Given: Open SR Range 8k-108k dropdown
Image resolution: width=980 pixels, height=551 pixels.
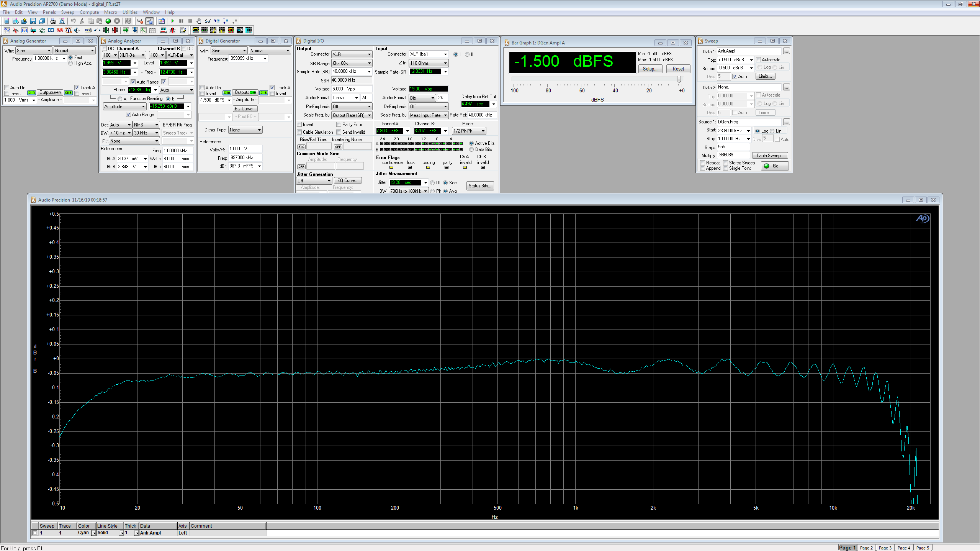Looking at the screenshot, I should [352, 63].
